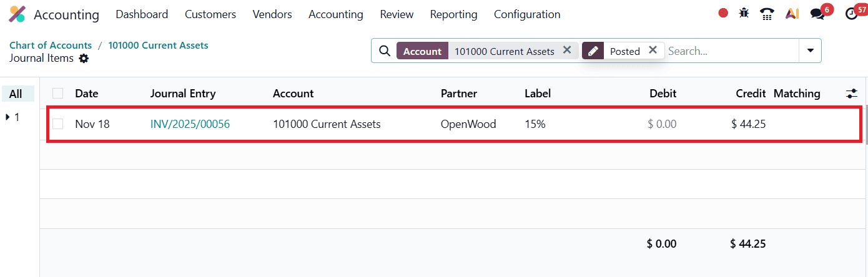The width and height of the screenshot is (868, 277).
Task: Open the optional columns adjuster icon
Action: [x=852, y=94]
